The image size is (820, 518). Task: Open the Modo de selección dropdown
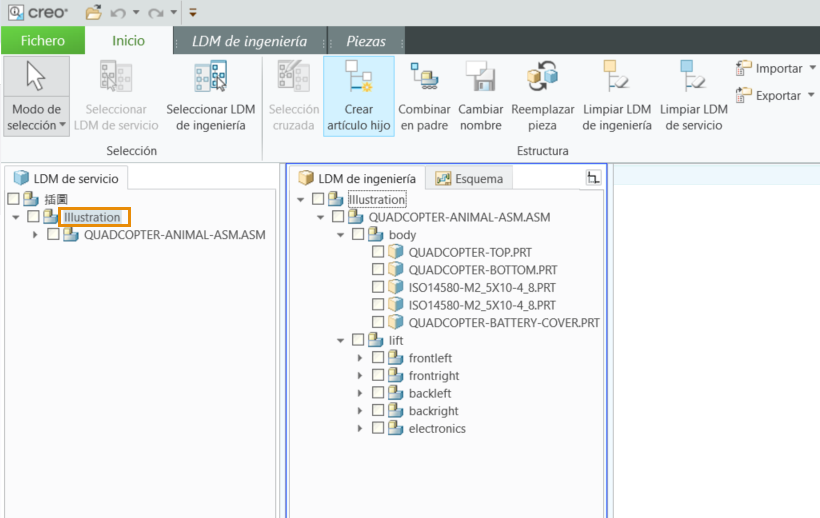point(37,117)
